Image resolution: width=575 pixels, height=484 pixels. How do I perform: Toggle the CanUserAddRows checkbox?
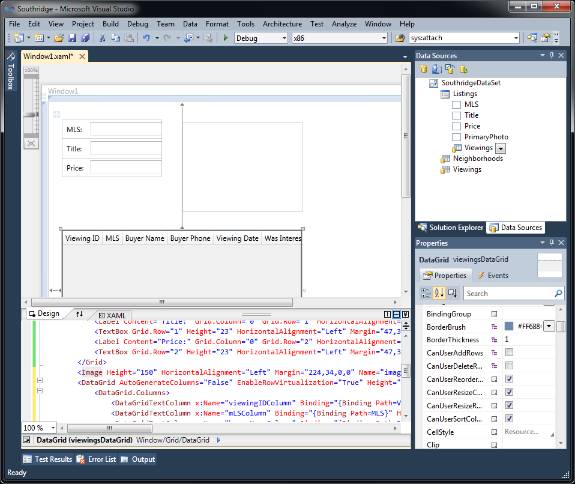tap(509, 352)
